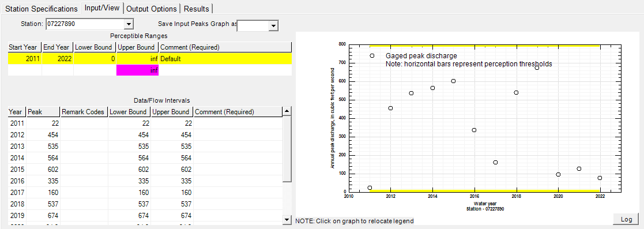Select the year 2019 row
The height and width of the screenshot is (229, 644).
click(x=145, y=215)
